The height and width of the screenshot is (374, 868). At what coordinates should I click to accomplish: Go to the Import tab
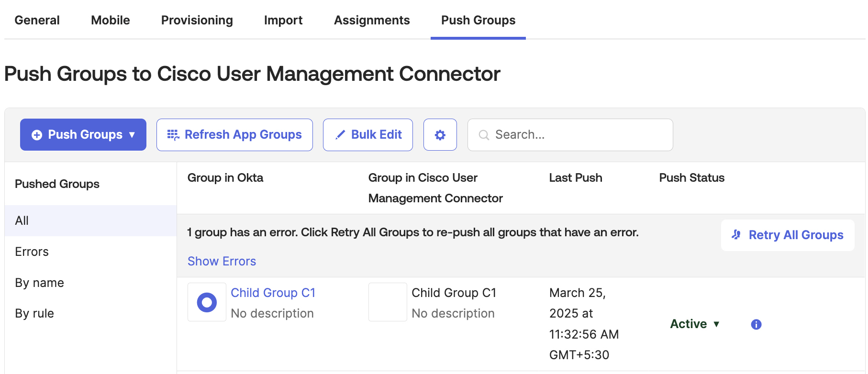pyautogui.click(x=283, y=20)
